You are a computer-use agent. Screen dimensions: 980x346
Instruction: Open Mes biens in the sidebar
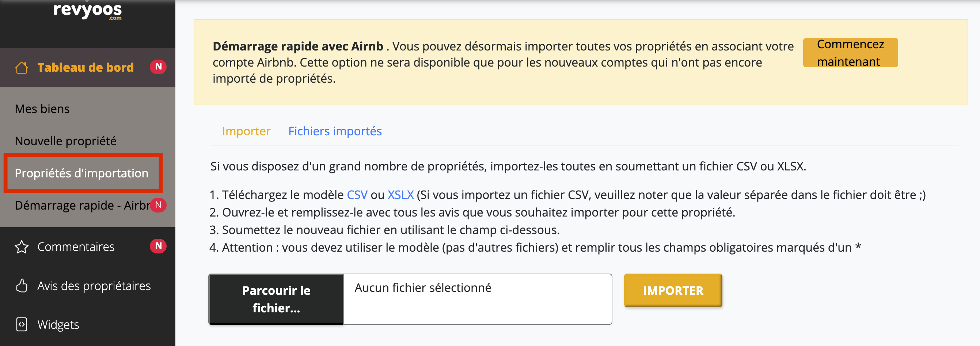42,109
